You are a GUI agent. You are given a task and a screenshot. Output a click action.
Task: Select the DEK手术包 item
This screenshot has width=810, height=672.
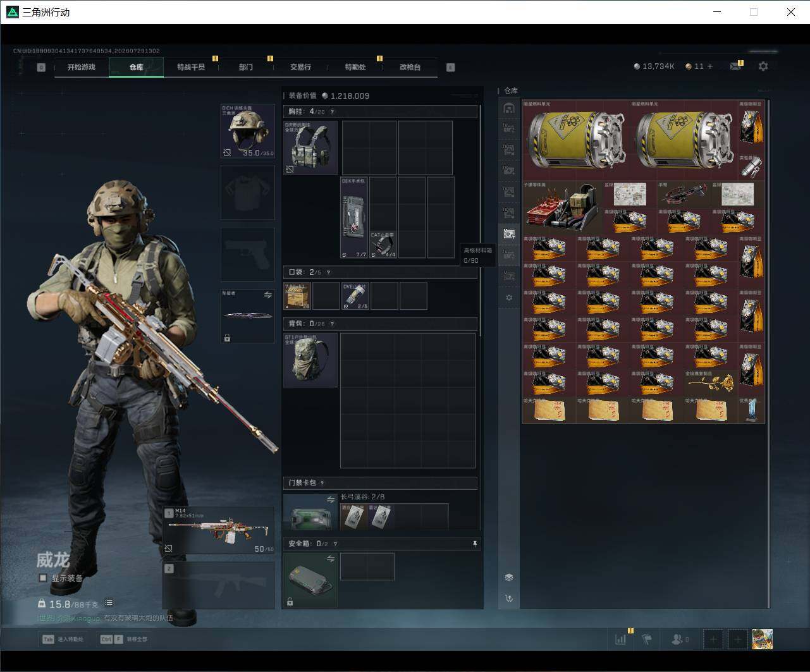coord(354,217)
